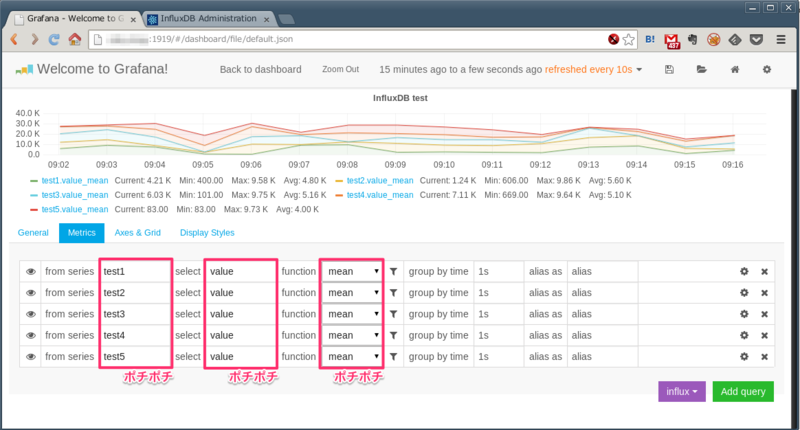Image resolution: width=800 pixels, height=430 pixels.
Task: Remove the test2 query
Action: pyautogui.click(x=764, y=293)
